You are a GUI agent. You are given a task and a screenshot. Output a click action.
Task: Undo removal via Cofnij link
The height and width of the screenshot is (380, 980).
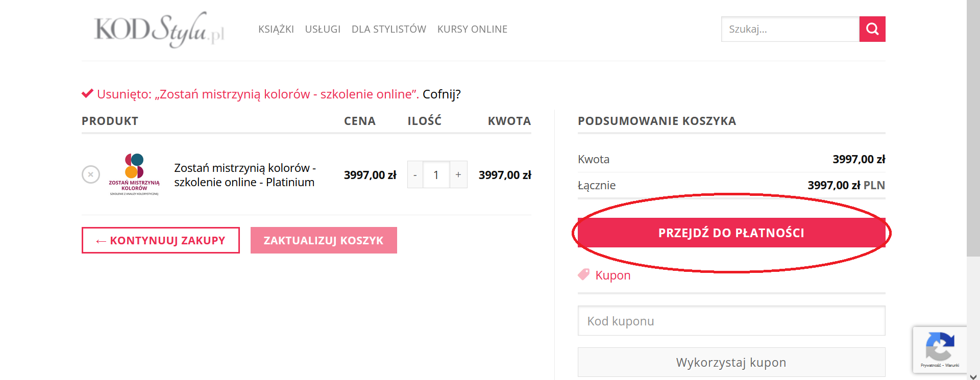point(442,94)
